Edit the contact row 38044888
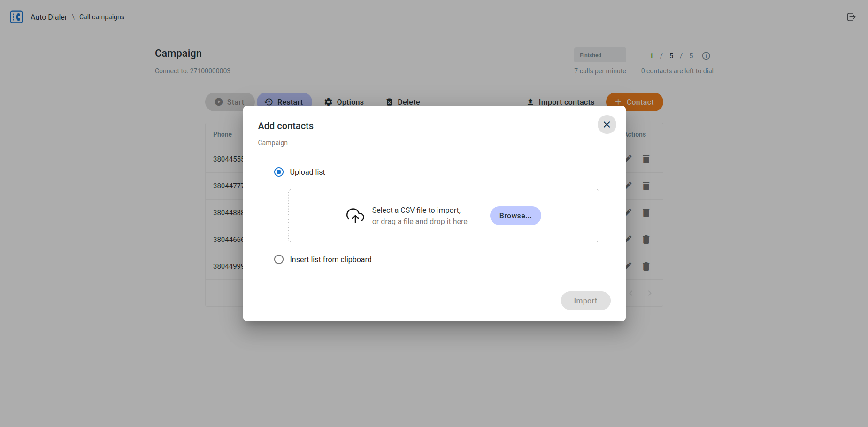The height and width of the screenshot is (427, 868). tap(629, 212)
